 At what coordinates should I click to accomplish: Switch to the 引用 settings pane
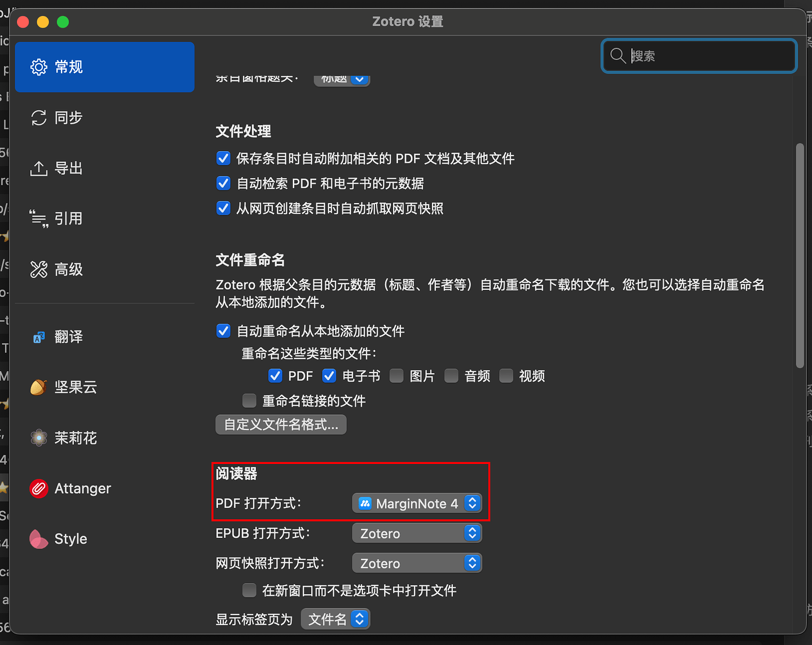tap(105, 219)
